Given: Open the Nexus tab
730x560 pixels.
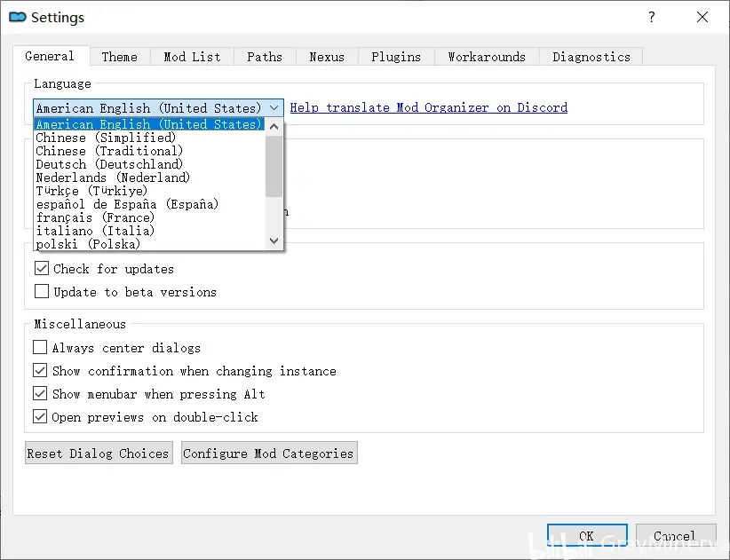Looking at the screenshot, I should (x=326, y=57).
